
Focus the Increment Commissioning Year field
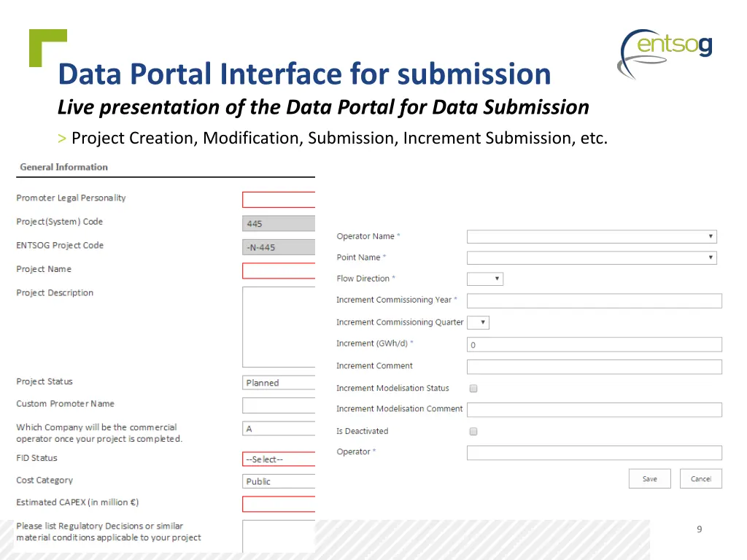(594, 301)
